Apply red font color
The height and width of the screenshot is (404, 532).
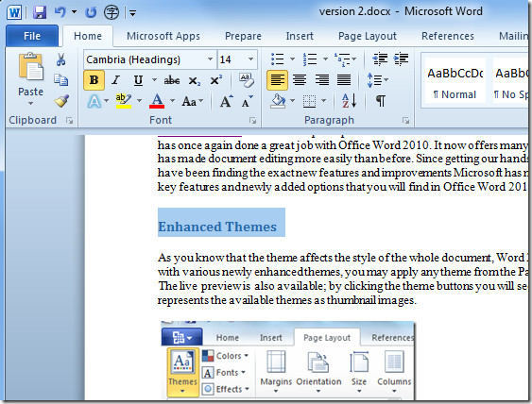pos(157,101)
